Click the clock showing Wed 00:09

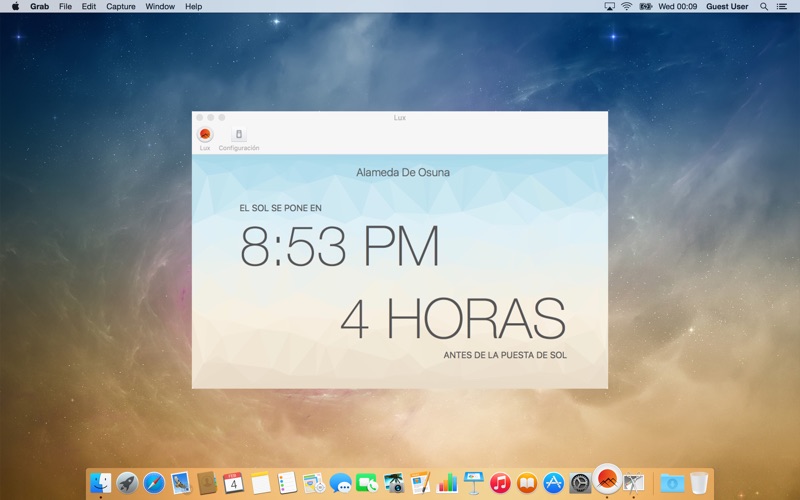coord(678,6)
